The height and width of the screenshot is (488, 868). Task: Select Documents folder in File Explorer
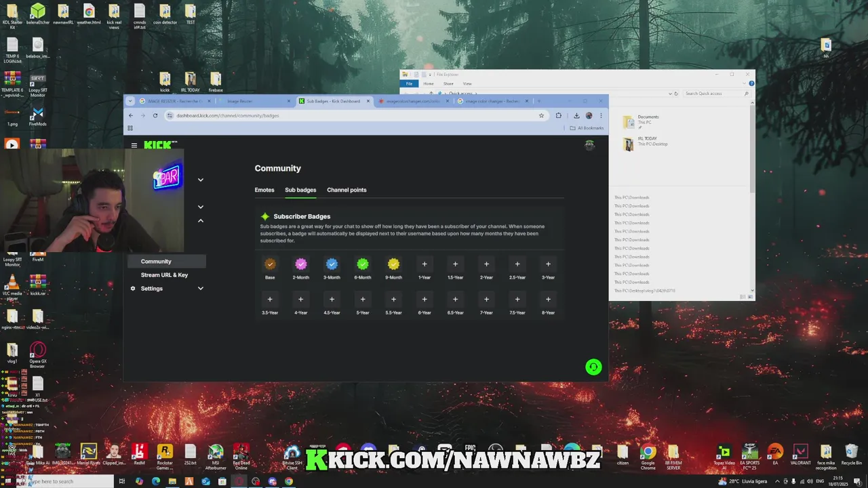pyautogui.click(x=642, y=122)
